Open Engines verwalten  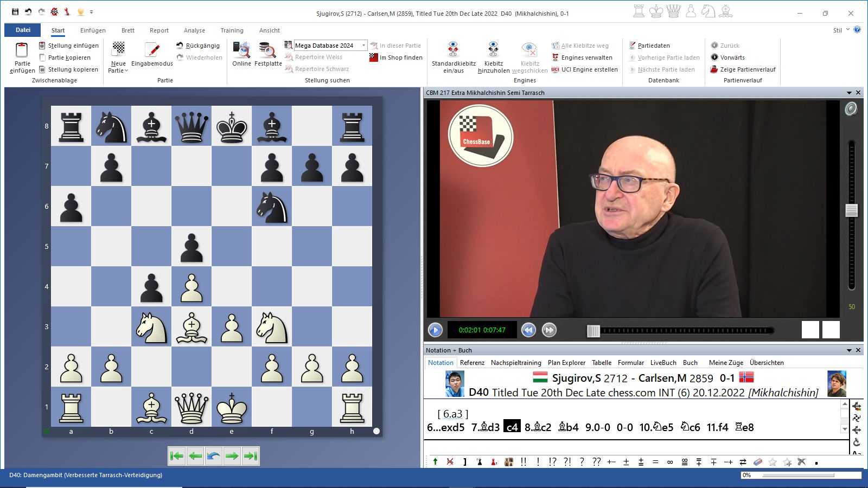pyautogui.click(x=584, y=57)
